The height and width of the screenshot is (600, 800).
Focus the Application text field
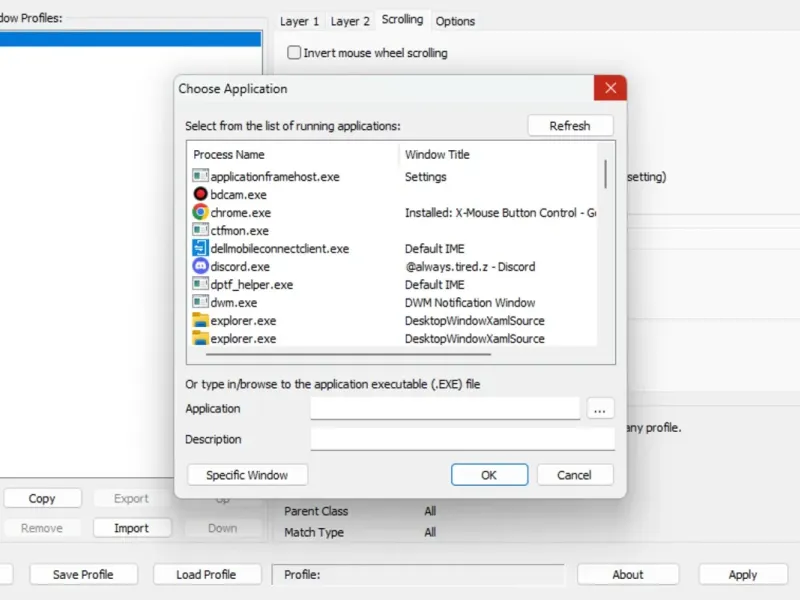445,409
